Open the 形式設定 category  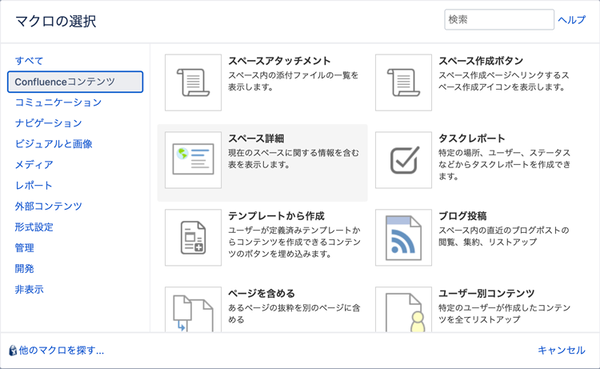(x=34, y=227)
